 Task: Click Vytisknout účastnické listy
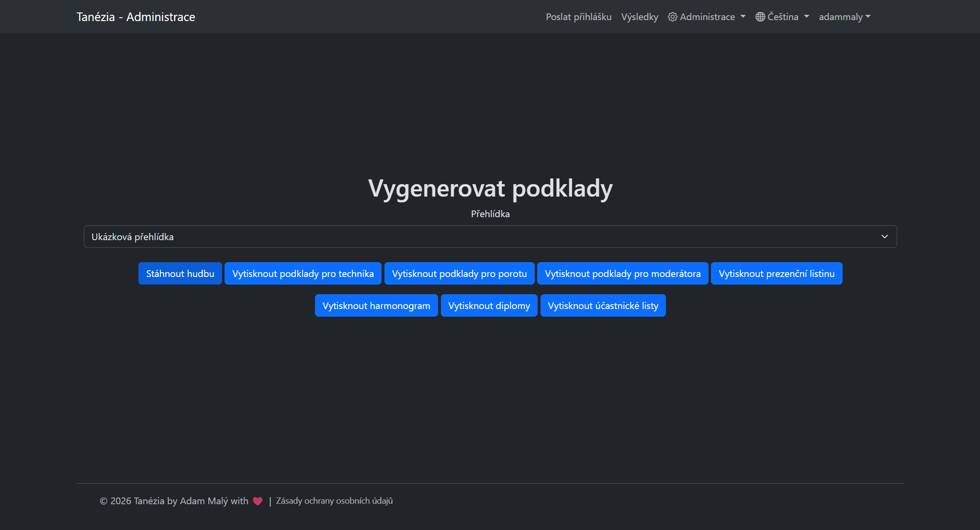point(603,305)
